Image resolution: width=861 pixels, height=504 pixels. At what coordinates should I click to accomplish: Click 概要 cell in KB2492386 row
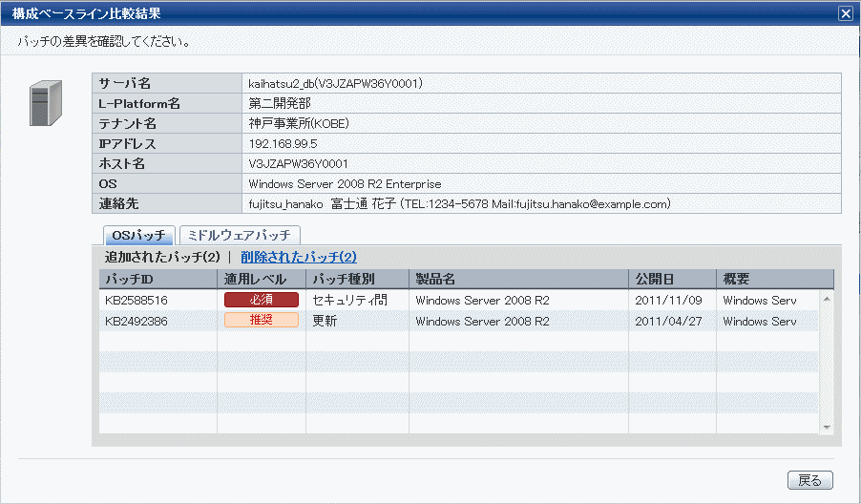pyautogui.click(x=760, y=321)
